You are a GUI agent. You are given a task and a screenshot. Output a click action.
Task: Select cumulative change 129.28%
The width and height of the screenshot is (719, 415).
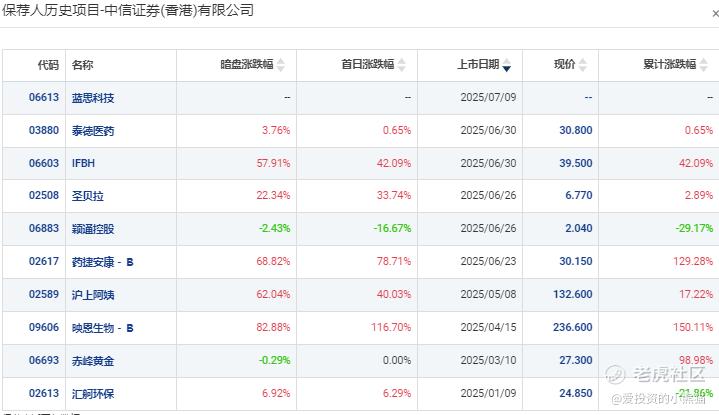tap(693, 261)
